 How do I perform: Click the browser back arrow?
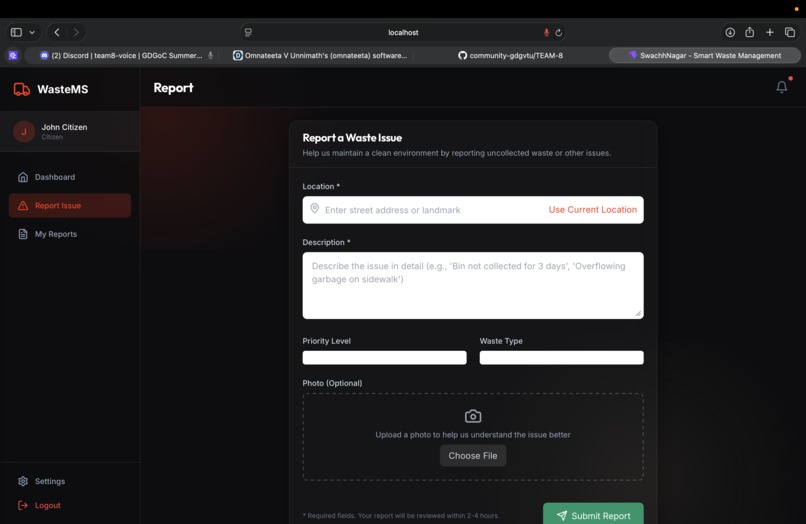(x=57, y=32)
